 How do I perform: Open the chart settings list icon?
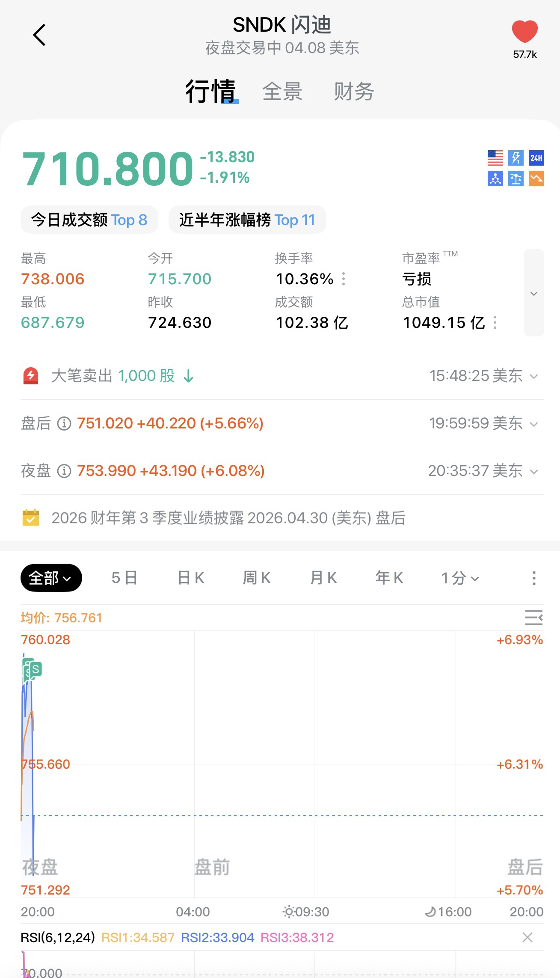(533, 618)
